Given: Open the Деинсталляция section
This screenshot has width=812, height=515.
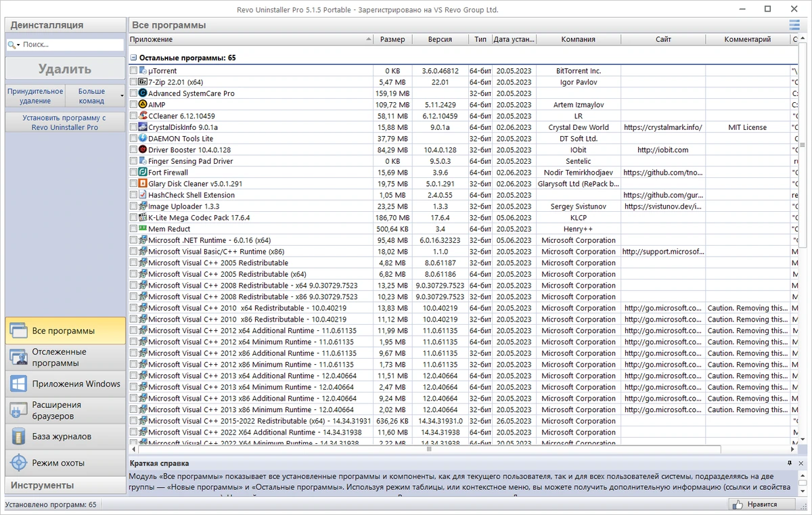Looking at the screenshot, I should (65, 25).
